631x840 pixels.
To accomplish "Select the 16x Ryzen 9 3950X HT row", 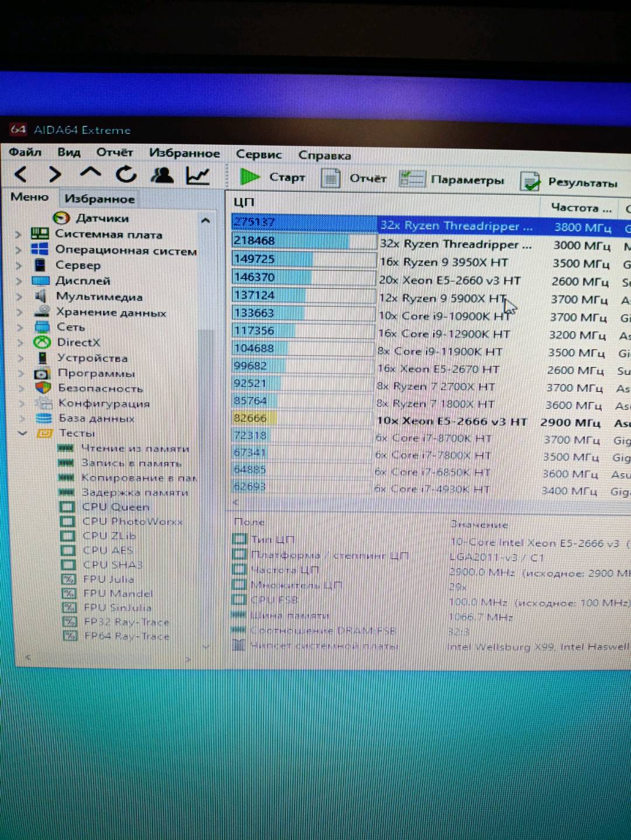I will coord(444,262).
